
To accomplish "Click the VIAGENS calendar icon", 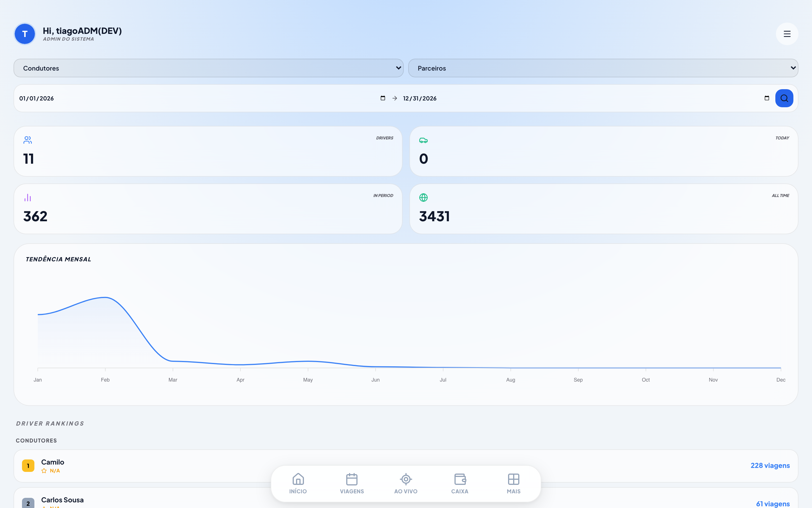I will 352,479.
